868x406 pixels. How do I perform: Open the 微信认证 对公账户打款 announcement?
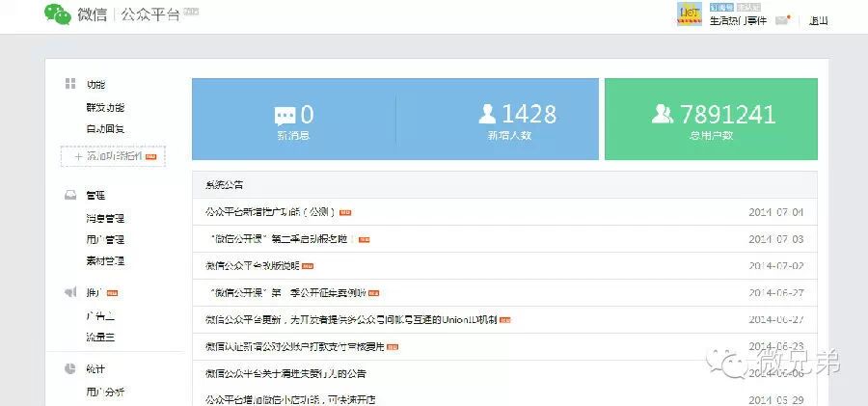tap(294, 347)
